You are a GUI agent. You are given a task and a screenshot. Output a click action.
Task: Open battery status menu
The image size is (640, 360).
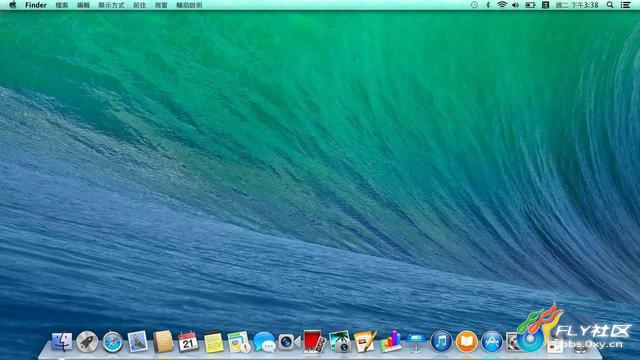530,5
